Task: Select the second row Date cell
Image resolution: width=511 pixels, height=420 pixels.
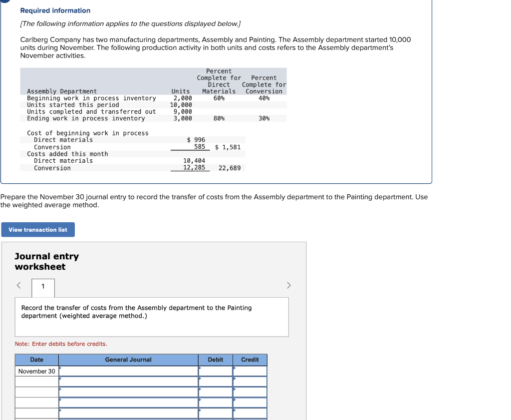Action: pyautogui.click(x=37, y=382)
